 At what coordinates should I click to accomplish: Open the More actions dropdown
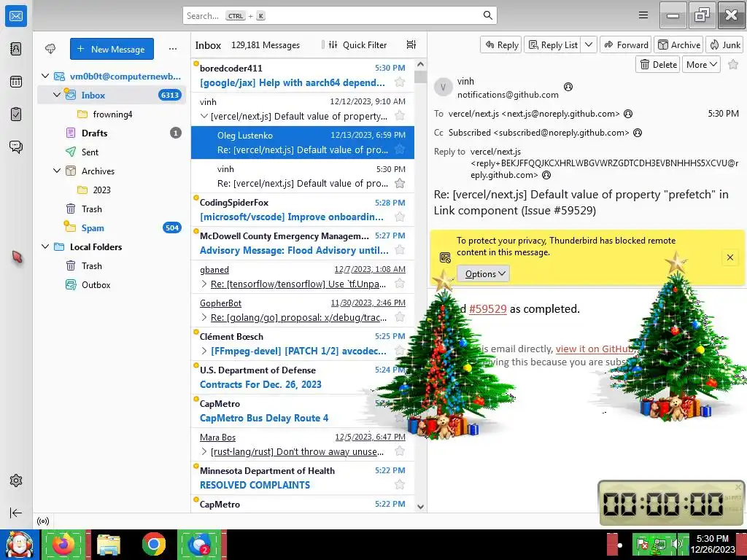701,65
